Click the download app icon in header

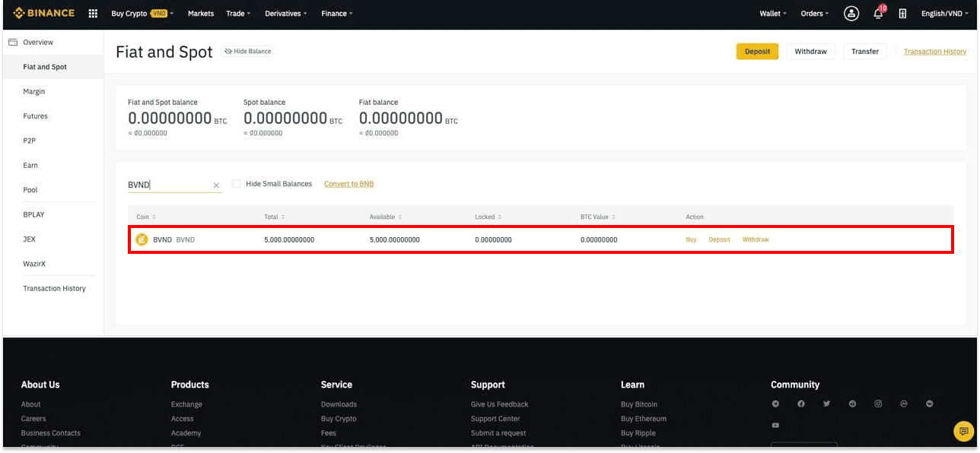[902, 14]
